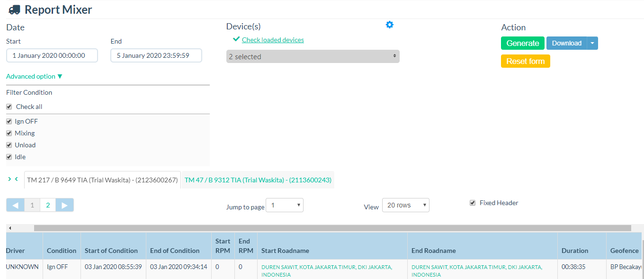Toggle the Mixing filter checkbox

(x=9, y=133)
